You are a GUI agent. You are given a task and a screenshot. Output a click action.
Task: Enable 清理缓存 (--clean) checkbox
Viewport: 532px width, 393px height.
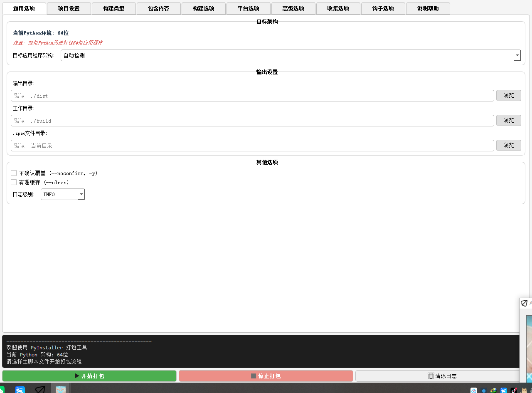[x=14, y=182]
